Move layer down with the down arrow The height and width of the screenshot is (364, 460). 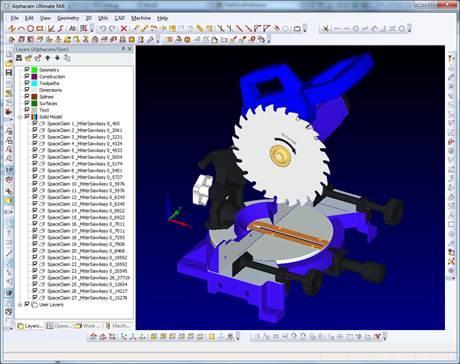57,58
